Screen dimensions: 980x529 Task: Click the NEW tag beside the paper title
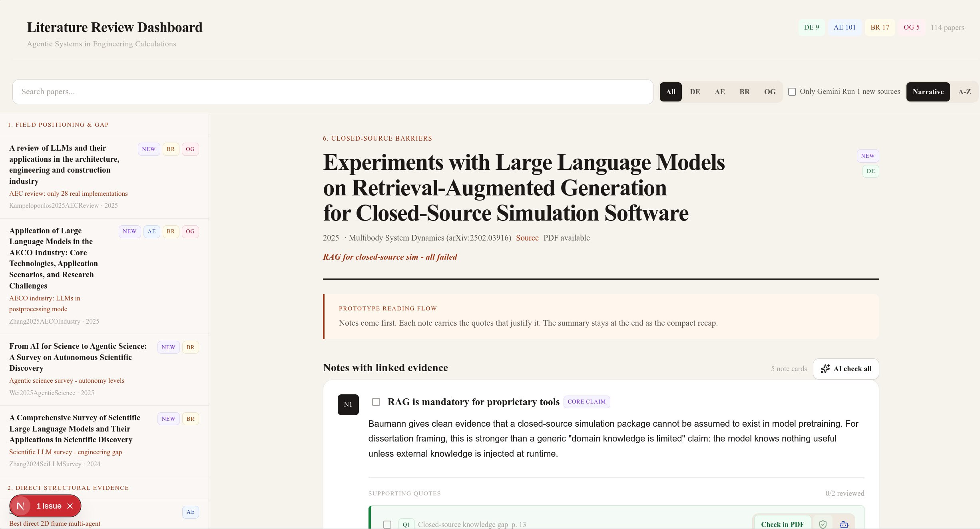point(867,156)
